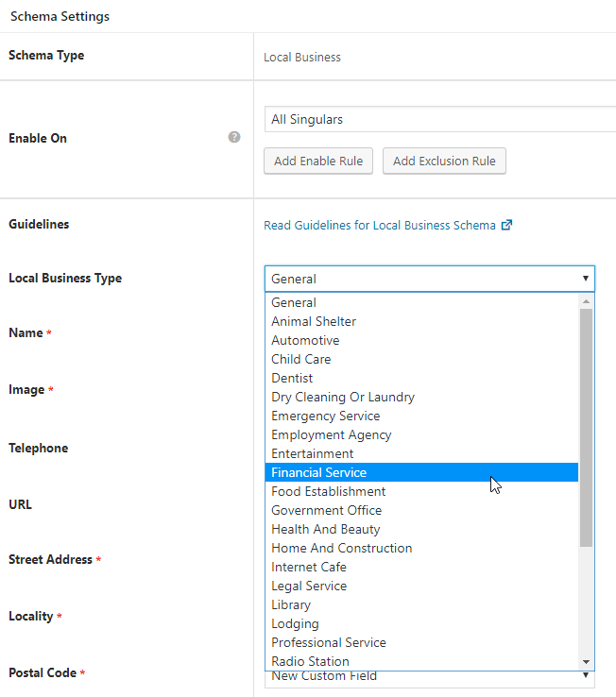Screen dimensions: 616x697
Task: Choose Animal Shelter option
Action: point(314,321)
